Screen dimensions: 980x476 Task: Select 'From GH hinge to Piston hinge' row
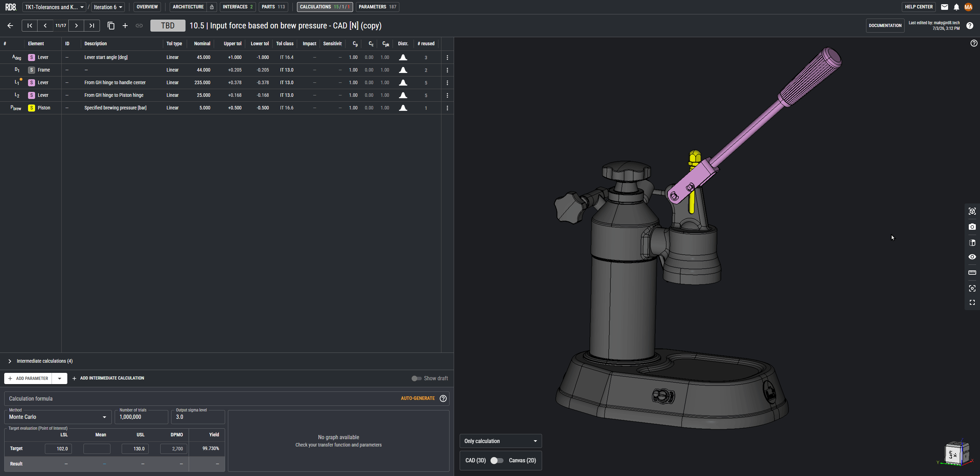click(x=227, y=95)
